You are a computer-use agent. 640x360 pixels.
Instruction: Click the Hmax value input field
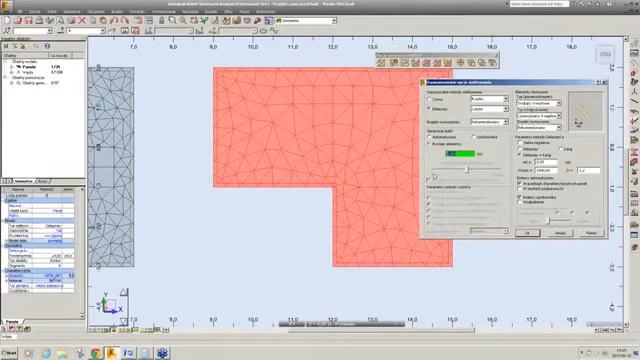[546, 170]
